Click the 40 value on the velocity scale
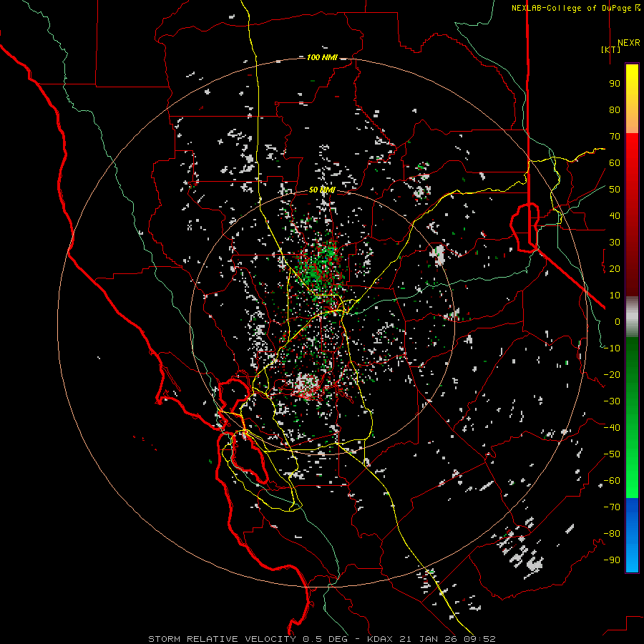The image size is (644, 644). click(615, 215)
